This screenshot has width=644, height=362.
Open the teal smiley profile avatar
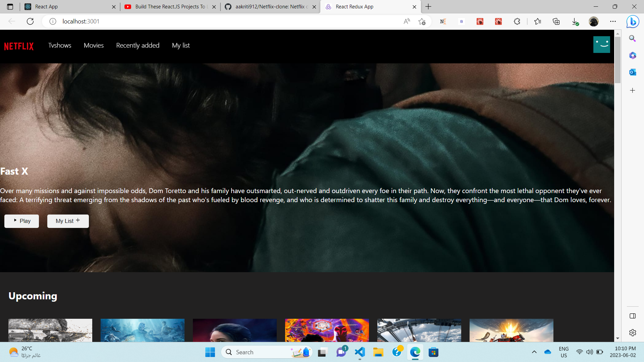coord(601,45)
